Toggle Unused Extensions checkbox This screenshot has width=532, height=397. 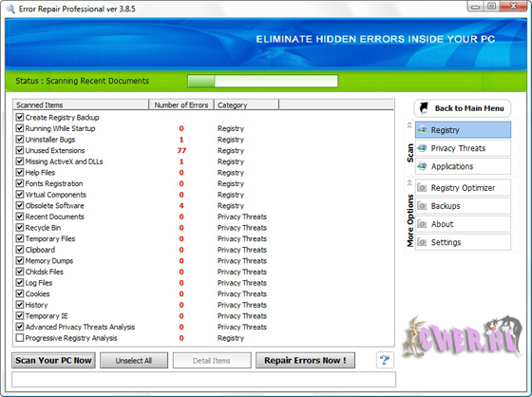pyautogui.click(x=20, y=150)
